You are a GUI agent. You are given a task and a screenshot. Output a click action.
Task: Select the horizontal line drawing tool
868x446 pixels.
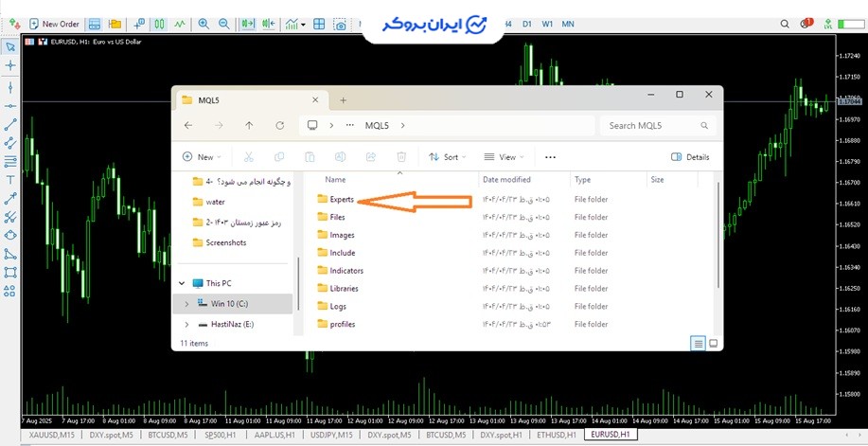pyautogui.click(x=10, y=106)
